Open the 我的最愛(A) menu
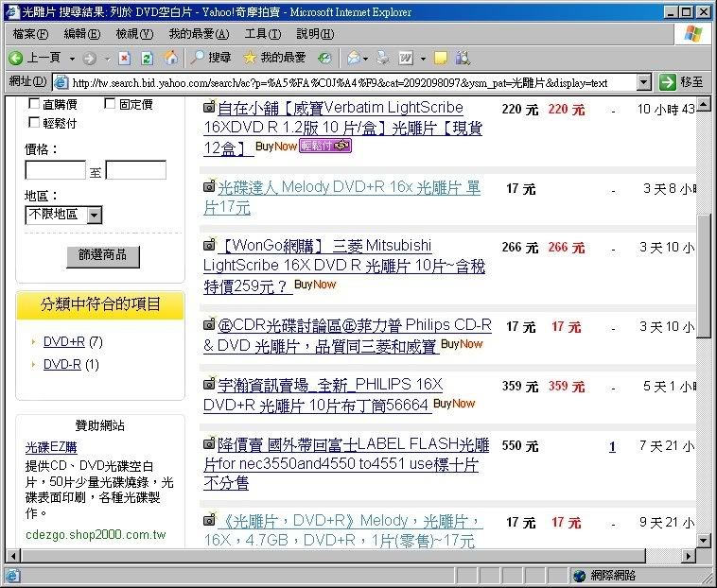 click(x=199, y=34)
